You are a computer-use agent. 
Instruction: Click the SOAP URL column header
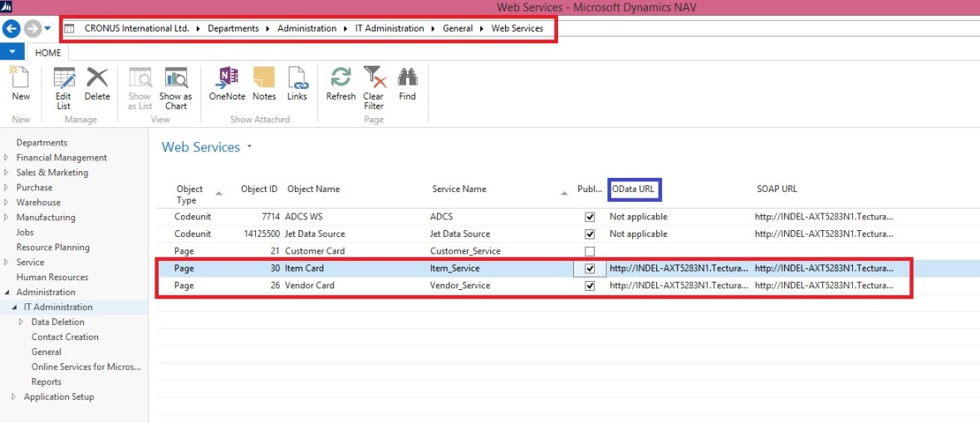click(777, 189)
